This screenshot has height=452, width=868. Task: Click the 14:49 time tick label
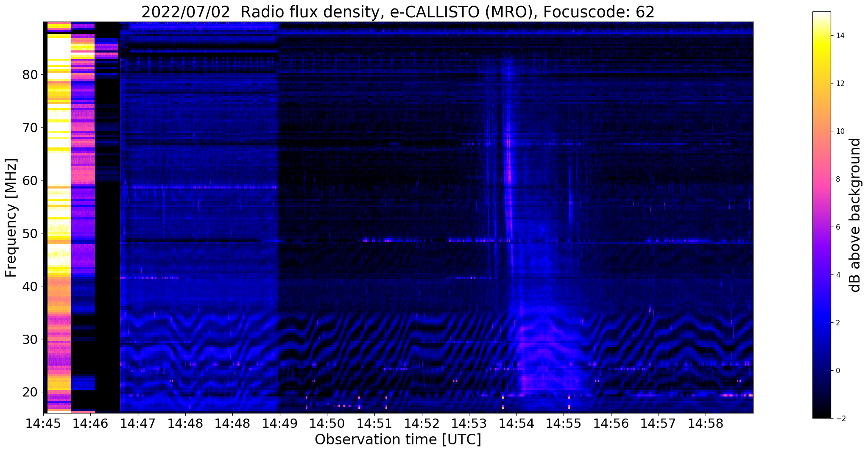(x=280, y=424)
